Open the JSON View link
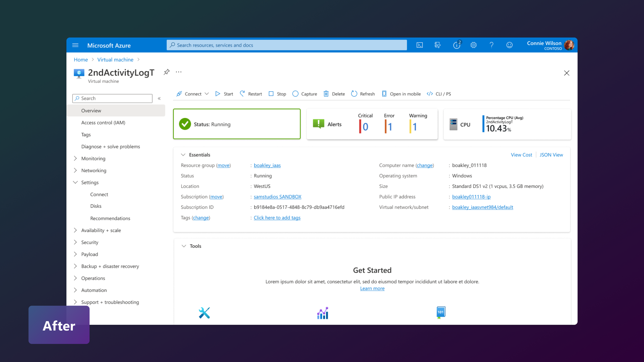 click(551, 155)
